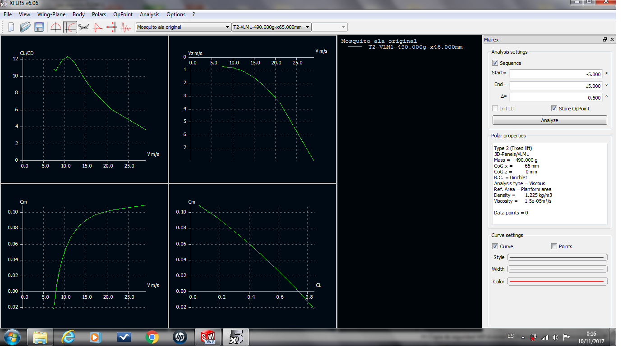Select the T2-VLM1-490.000g-x46.000mm legend entry
This screenshot has width=627, height=364.
(415, 47)
